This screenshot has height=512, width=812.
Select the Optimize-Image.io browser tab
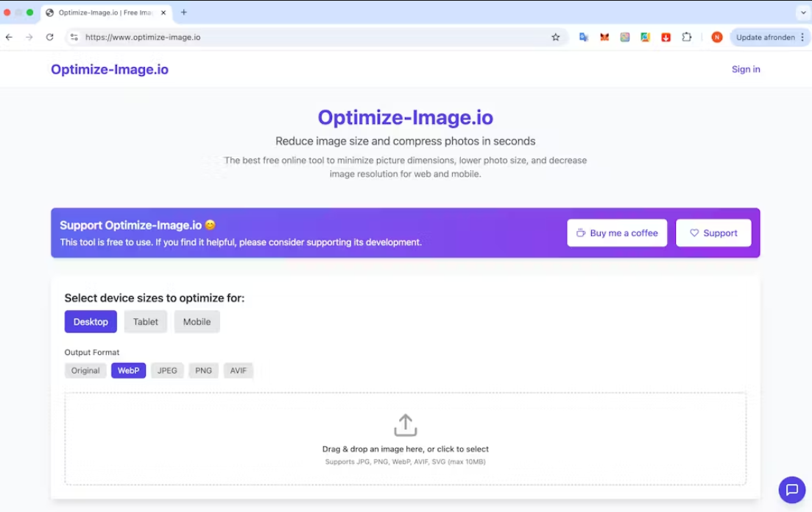[106, 13]
